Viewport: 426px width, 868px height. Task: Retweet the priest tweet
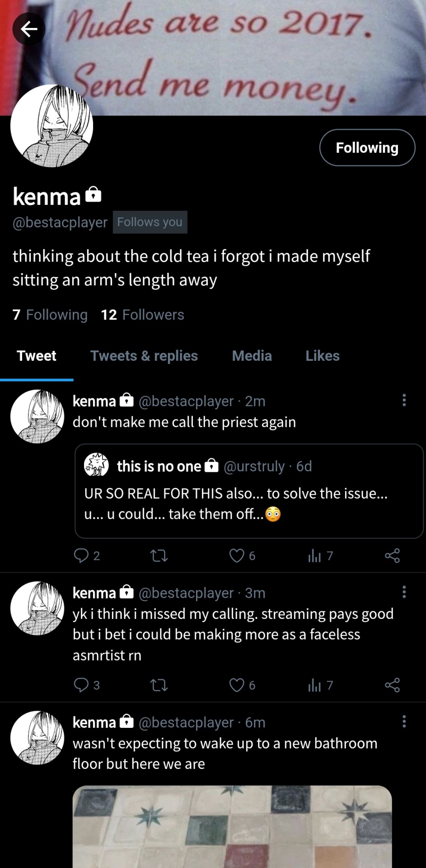(x=159, y=555)
